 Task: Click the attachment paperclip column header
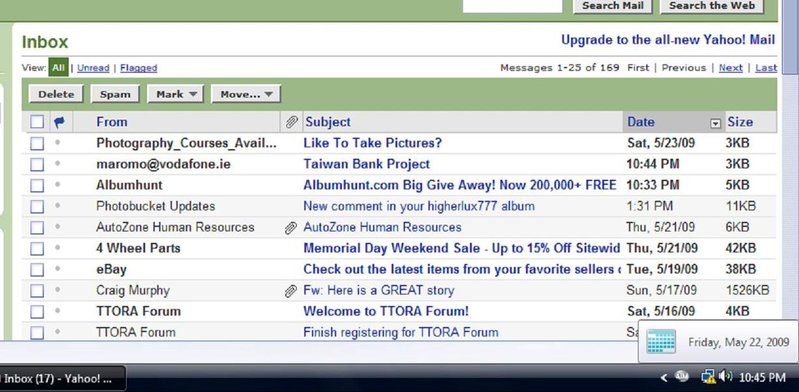pyautogui.click(x=291, y=122)
